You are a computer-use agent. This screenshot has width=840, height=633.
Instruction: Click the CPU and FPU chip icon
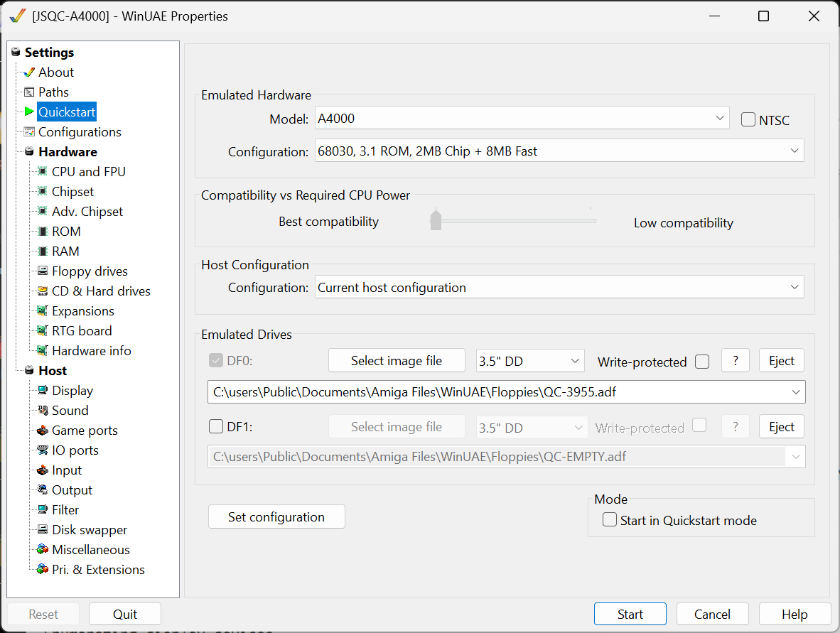[x=43, y=171]
